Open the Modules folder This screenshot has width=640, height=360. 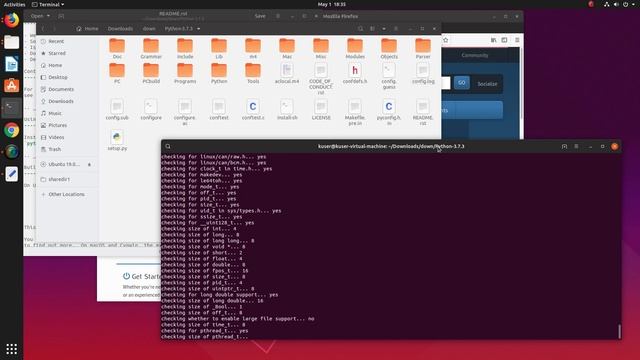[355, 48]
